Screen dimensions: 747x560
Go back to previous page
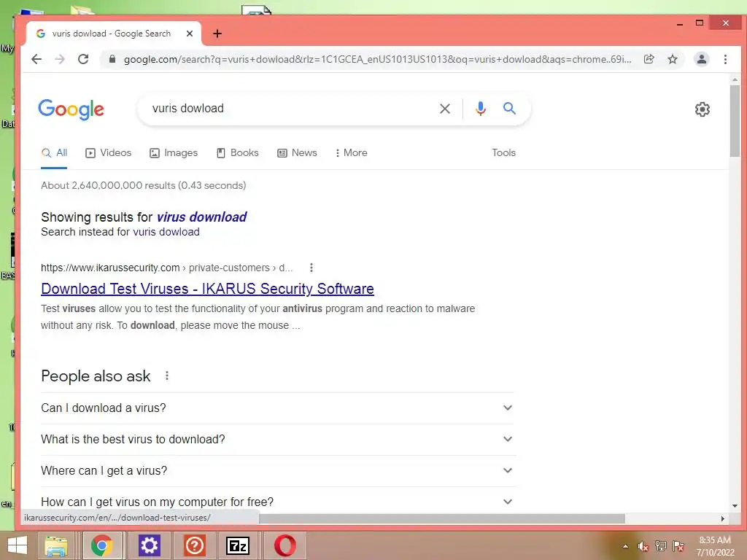pyautogui.click(x=36, y=59)
